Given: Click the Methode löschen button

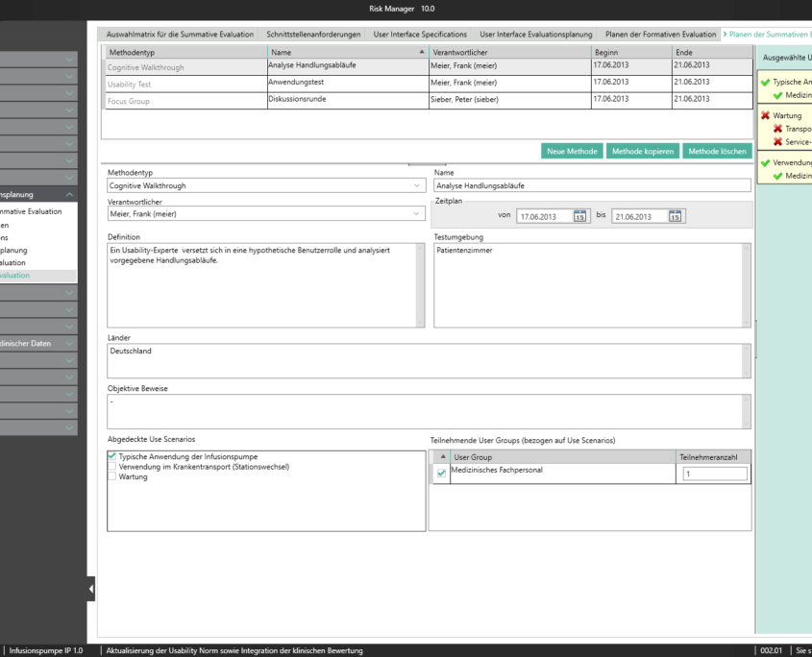Looking at the screenshot, I should [x=717, y=151].
